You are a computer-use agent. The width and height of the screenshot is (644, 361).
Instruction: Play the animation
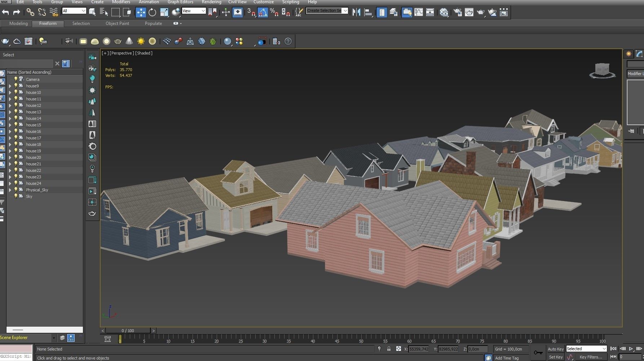pos(631,349)
